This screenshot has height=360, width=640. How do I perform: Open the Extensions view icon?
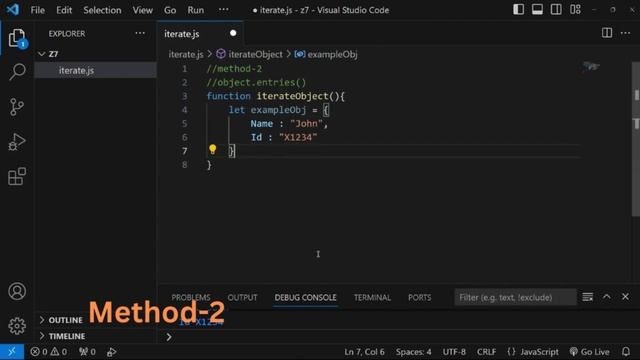pyautogui.click(x=17, y=176)
